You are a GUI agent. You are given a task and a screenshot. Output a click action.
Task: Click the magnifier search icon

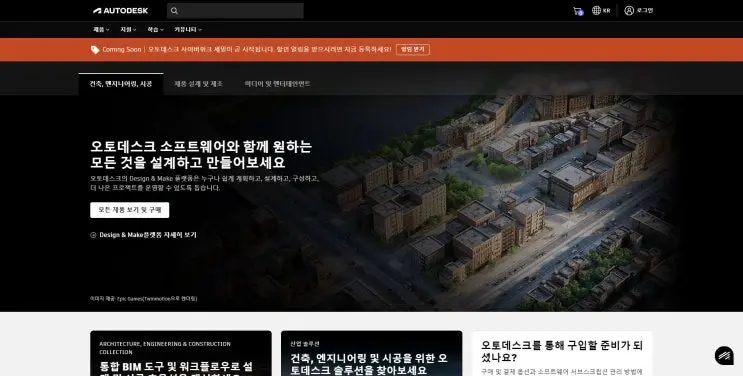pos(174,10)
